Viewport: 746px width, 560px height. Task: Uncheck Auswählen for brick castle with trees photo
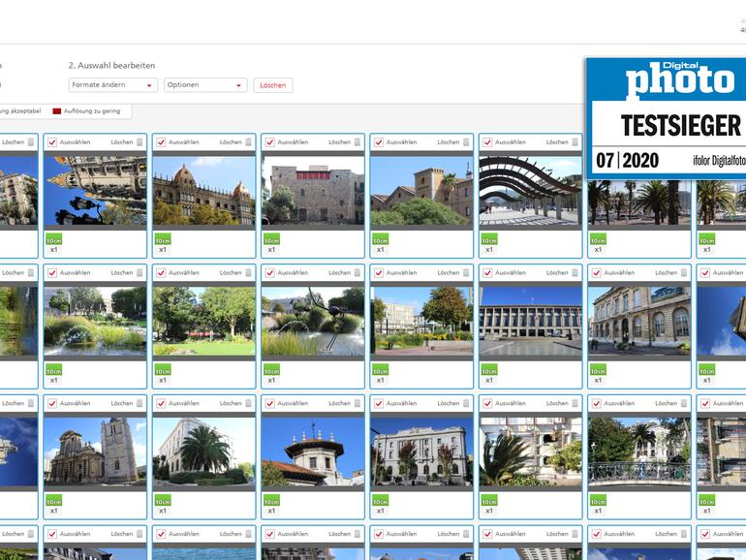click(379, 142)
